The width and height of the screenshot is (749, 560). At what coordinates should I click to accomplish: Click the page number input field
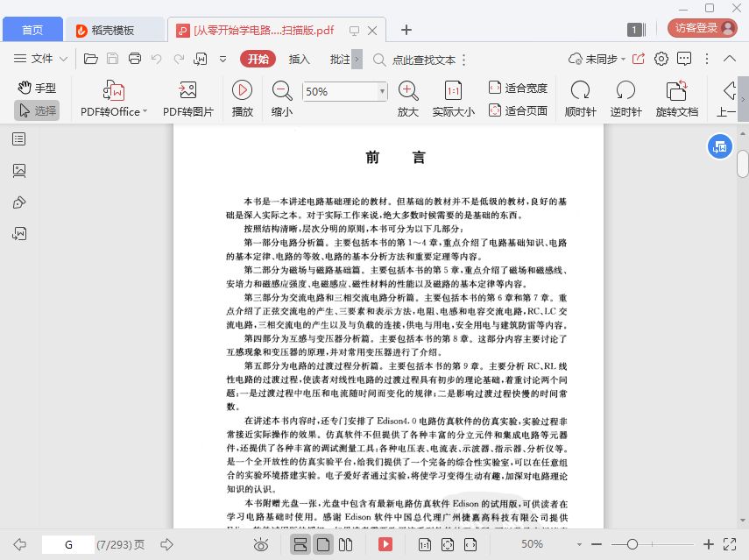click(x=68, y=545)
